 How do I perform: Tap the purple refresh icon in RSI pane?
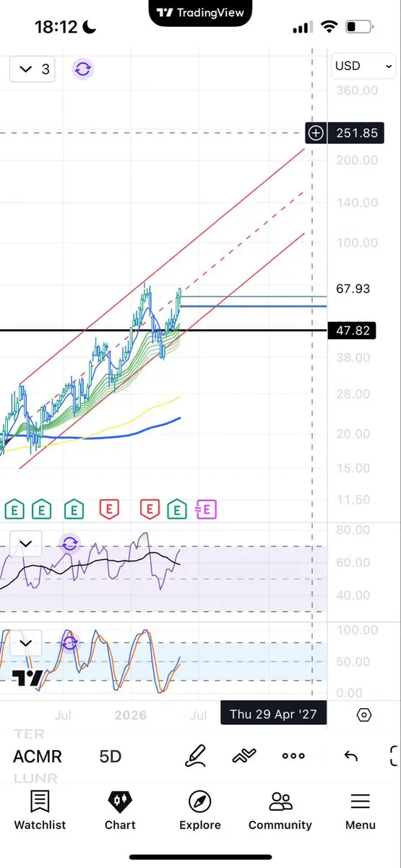pos(69,544)
